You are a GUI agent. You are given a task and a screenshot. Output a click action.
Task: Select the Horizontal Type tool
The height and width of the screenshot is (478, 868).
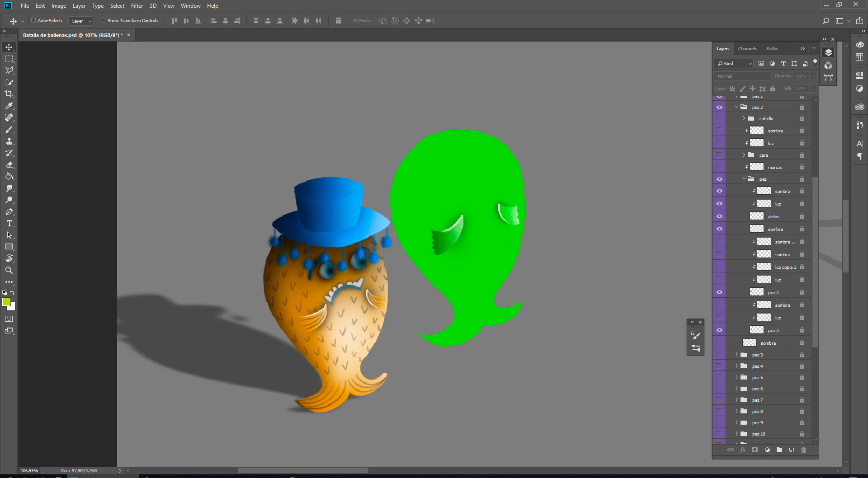click(9, 223)
